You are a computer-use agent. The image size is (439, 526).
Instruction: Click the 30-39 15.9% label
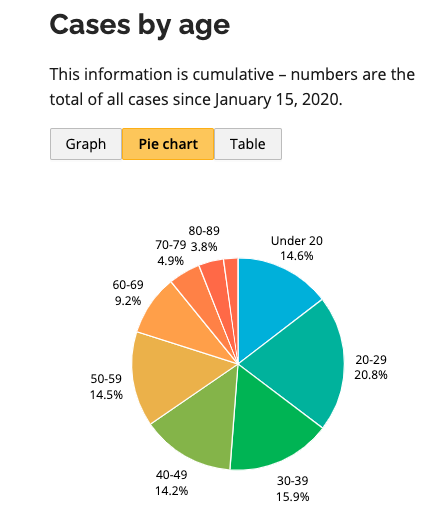(x=292, y=488)
